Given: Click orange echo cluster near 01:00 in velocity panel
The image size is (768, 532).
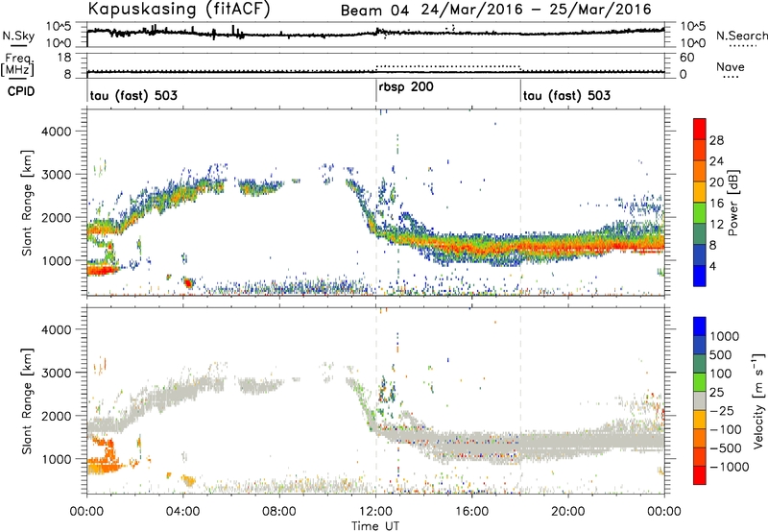Looking at the screenshot, I should pyautogui.click(x=105, y=454).
